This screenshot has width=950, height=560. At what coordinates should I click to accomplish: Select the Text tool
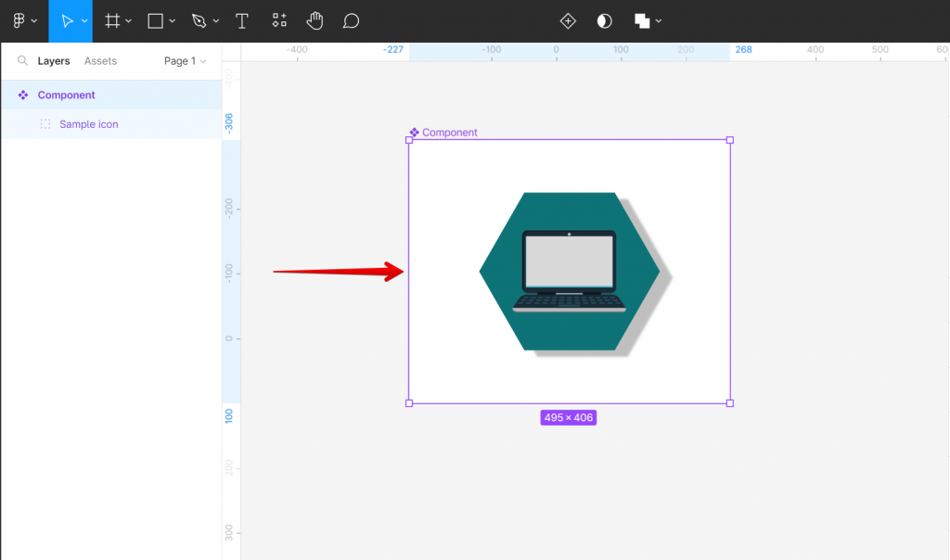[241, 20]
